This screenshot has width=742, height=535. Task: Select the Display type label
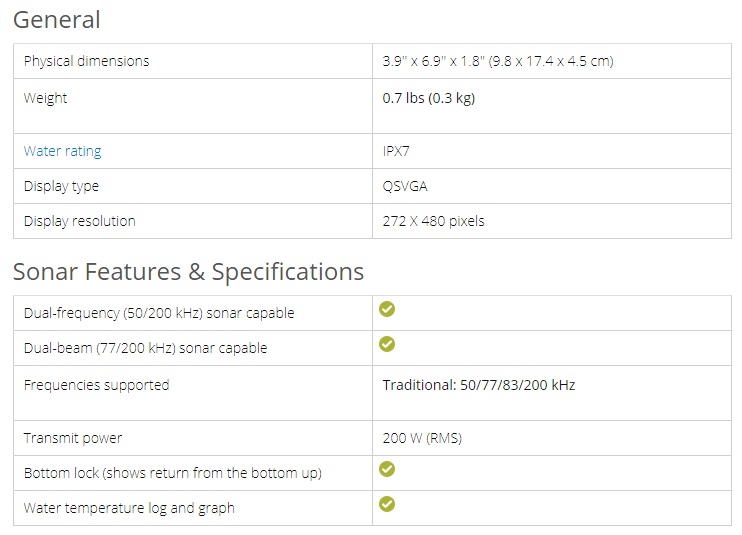click(x=61, y=186)
